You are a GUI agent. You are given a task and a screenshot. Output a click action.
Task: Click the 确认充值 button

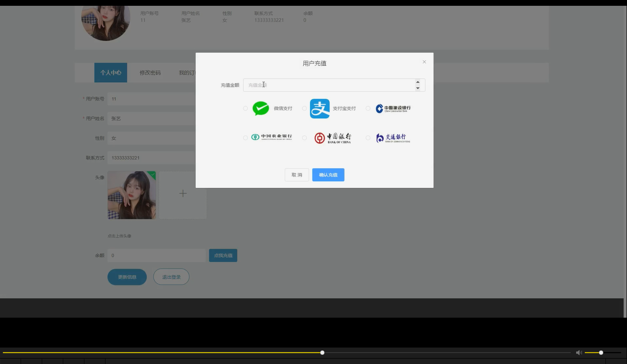point(328,175)
